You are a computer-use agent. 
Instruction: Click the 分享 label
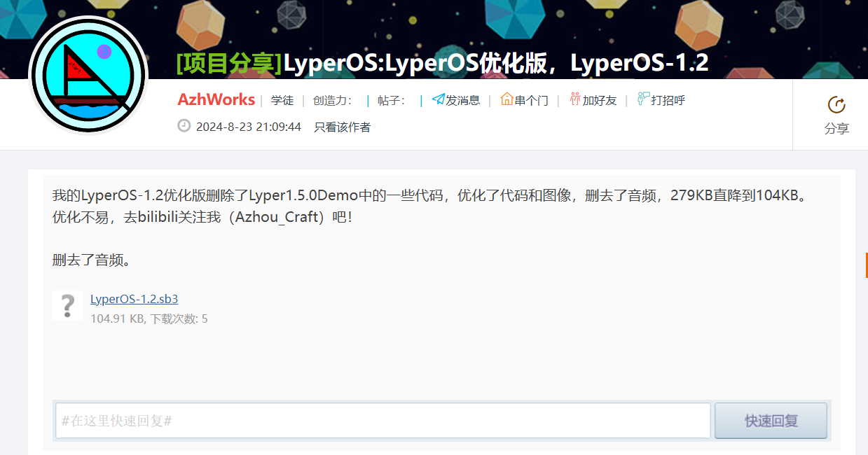click(836, 129)
